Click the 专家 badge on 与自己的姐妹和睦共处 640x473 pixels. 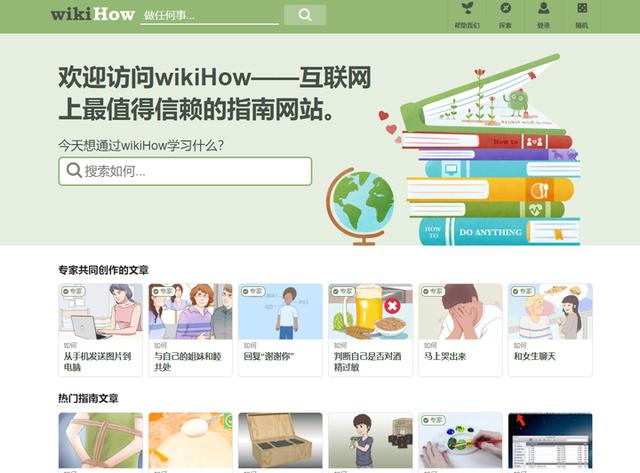[x=163, y=291]
